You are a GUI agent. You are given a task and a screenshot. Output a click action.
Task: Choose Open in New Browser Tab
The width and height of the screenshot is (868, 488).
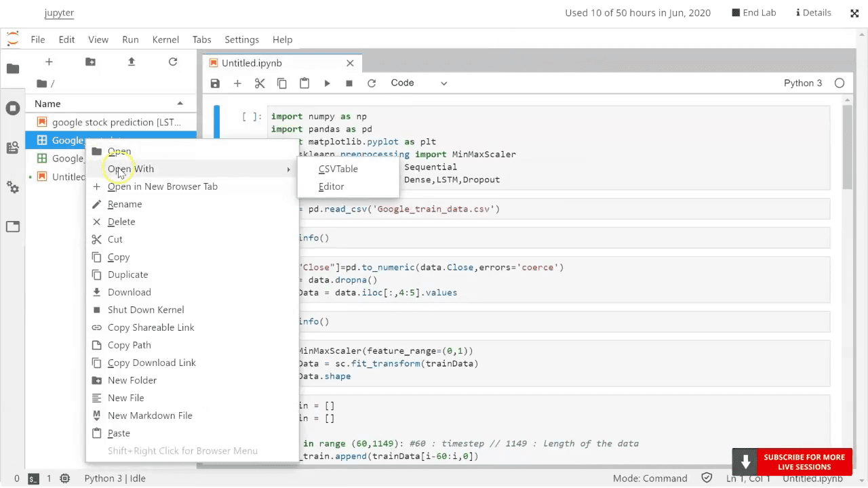tap(192, 186)
